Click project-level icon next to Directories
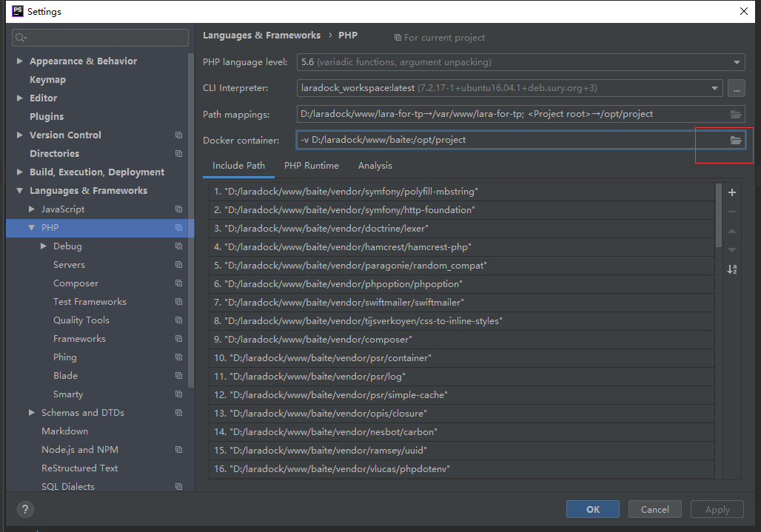 (x=178, y=153)
